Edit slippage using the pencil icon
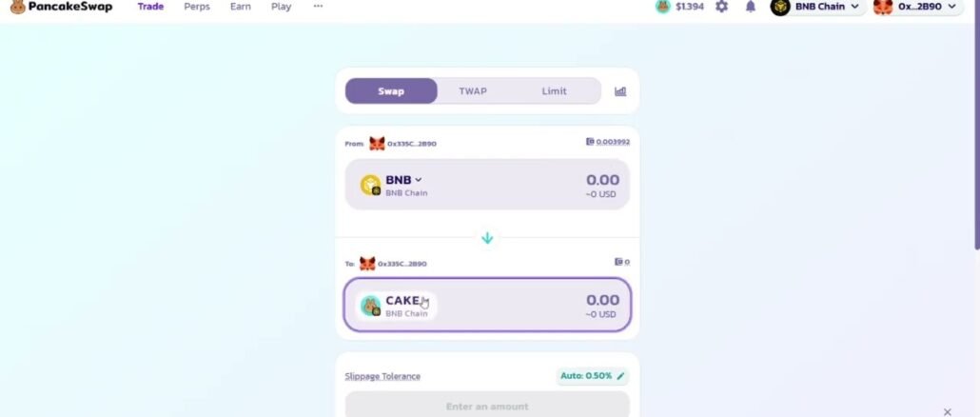Image resolution: width=980 pixels, height=417 pixels. click(620, 376)
